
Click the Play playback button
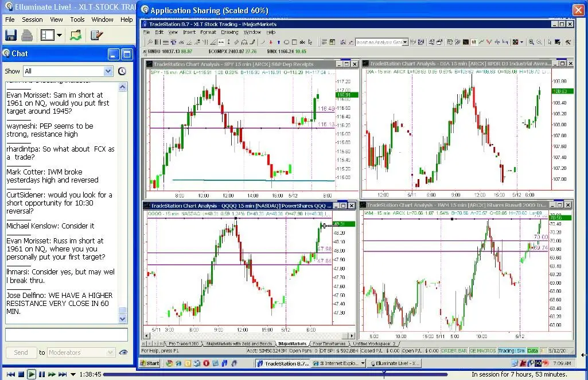click(32, 374)
